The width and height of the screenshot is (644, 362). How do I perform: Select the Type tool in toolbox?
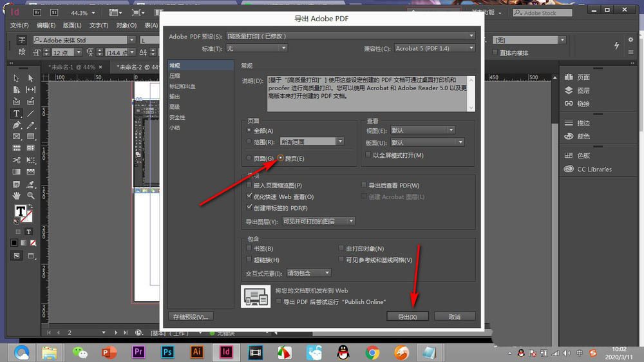[17, 113]
